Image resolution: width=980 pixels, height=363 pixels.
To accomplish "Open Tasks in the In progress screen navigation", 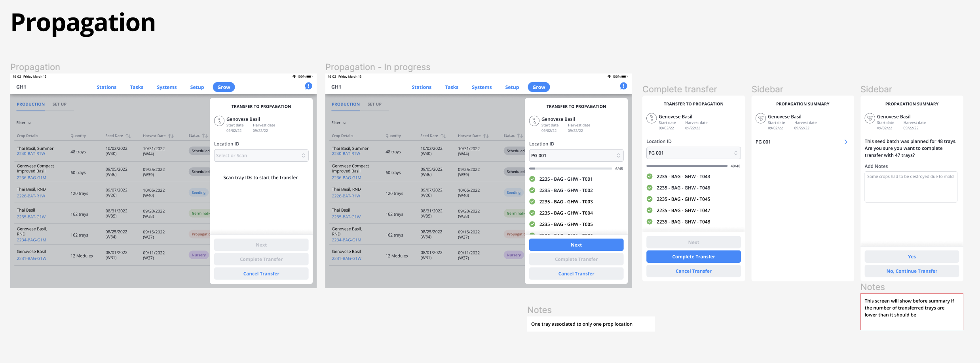I will click(451, 87).
